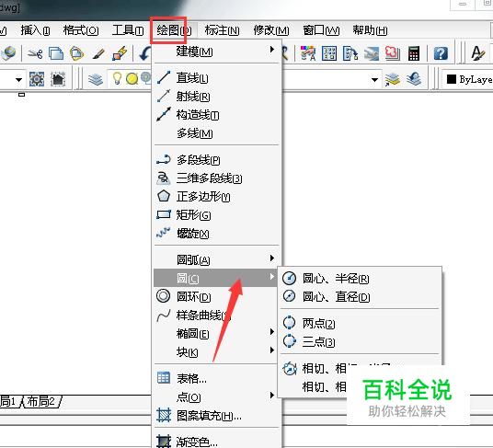This screenshot has width=493, height=448.
Task: Select 多线(M) multiline entry
Action: click(217, 133)
